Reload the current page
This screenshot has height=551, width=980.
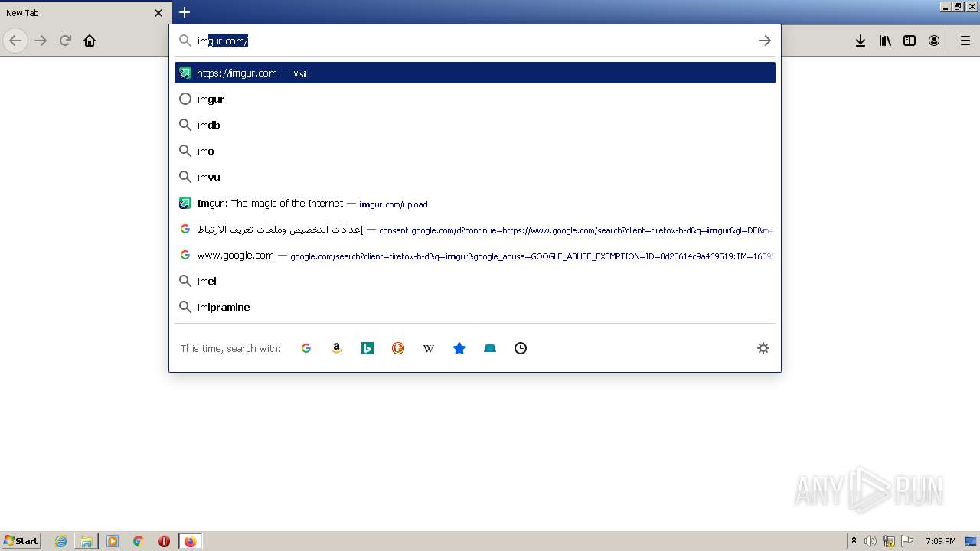tap(66, 41)
